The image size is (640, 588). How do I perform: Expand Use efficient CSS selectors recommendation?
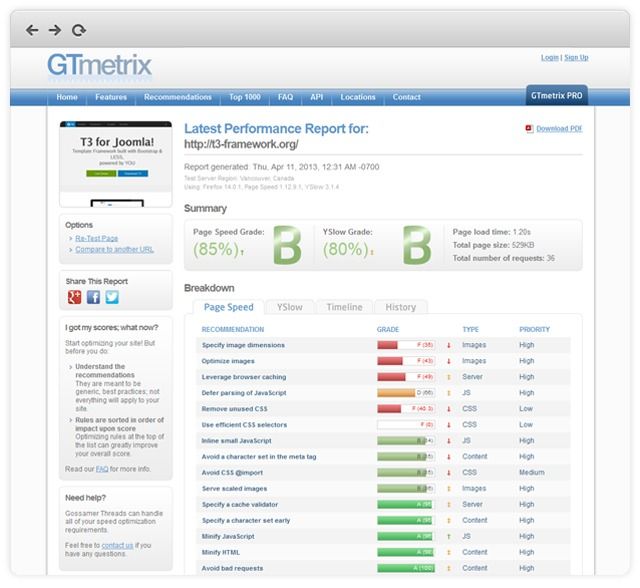pyautogui.click(x=244, y=425)
